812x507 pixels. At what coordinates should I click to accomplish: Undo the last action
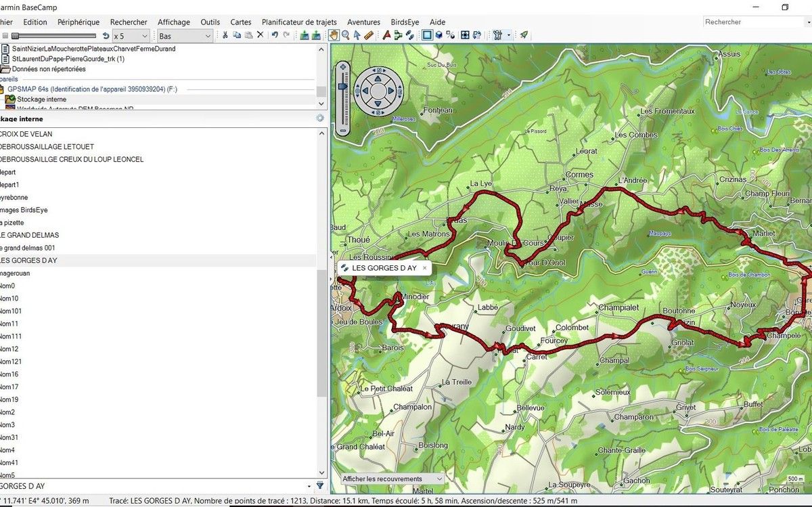point(275,35)
